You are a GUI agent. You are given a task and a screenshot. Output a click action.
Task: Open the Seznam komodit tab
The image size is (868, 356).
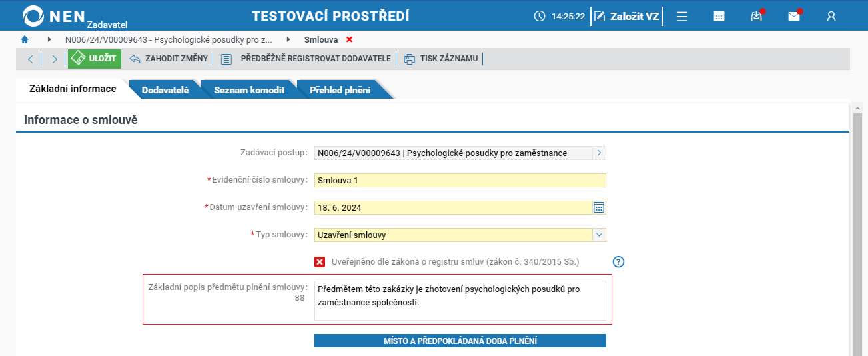click(249, 90)
